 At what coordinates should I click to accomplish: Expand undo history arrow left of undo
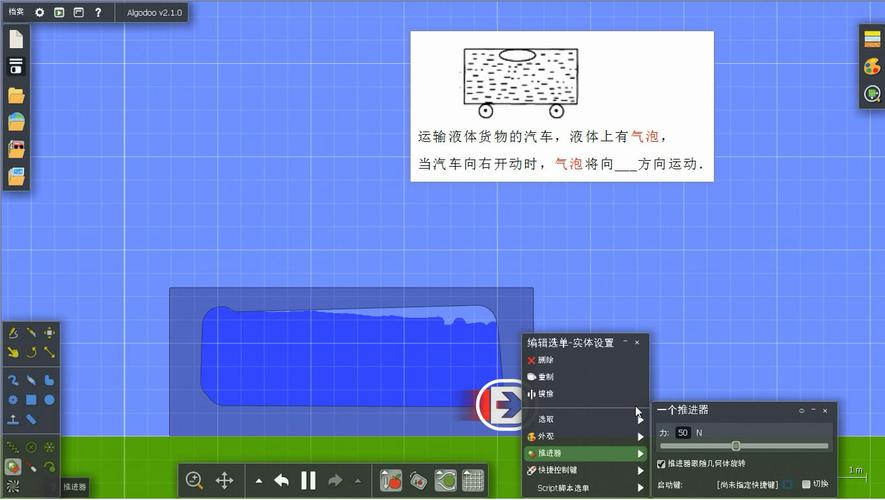[x=259, y=481]
